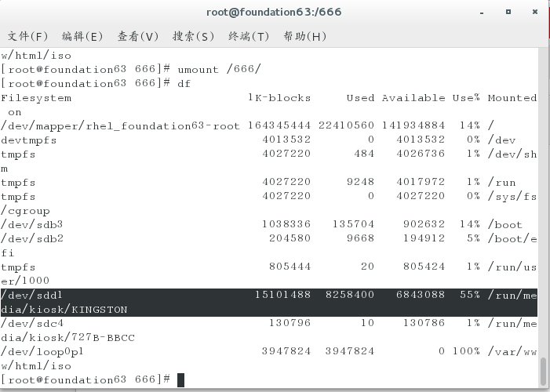The image size is (550, 392).
Task: Click the terminal cursor at bottom prompt
Action: pos(180,380)
